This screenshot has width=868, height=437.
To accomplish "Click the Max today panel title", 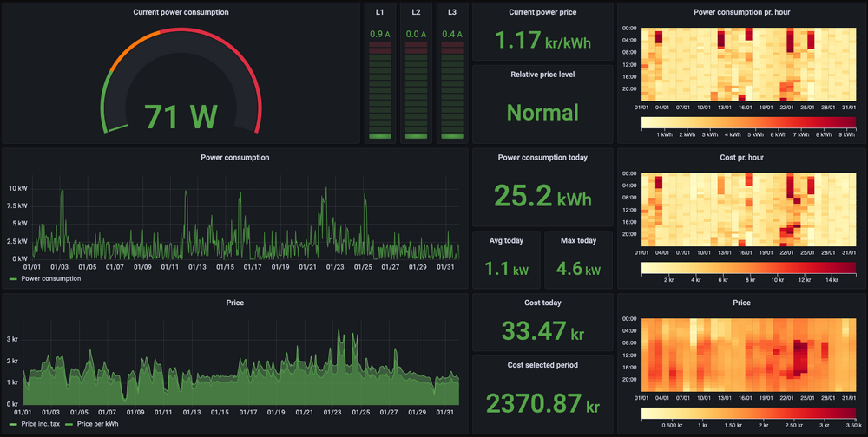I will [579, 240].
